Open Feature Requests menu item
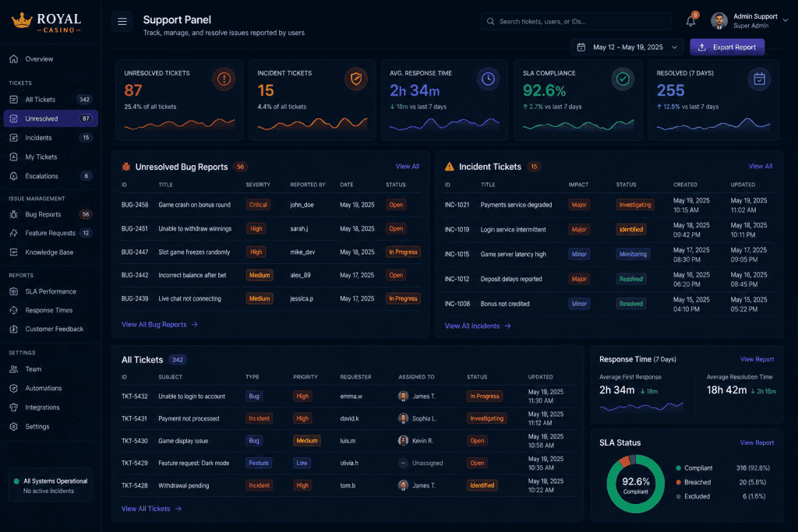798x532 pixels. [51, 233]
